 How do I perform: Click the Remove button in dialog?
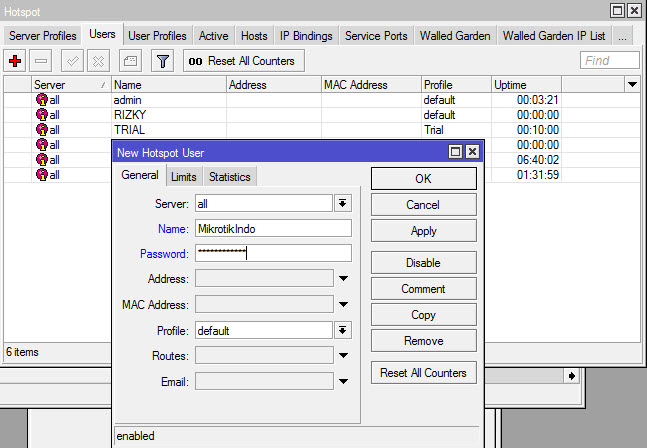423,341
